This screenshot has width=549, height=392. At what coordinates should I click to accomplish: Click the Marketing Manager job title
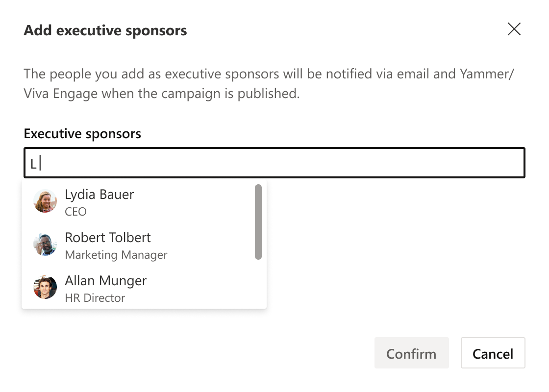(116, 255)
